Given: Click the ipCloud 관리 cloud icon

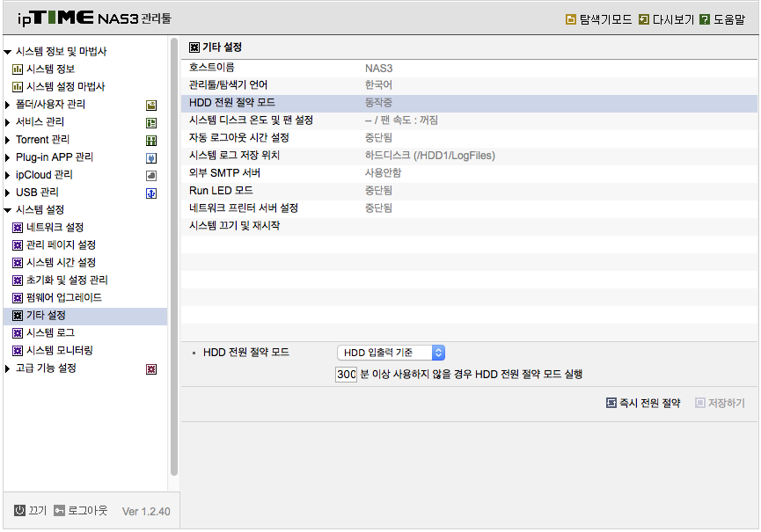Looking at the screenshot, I should point(151,176).
